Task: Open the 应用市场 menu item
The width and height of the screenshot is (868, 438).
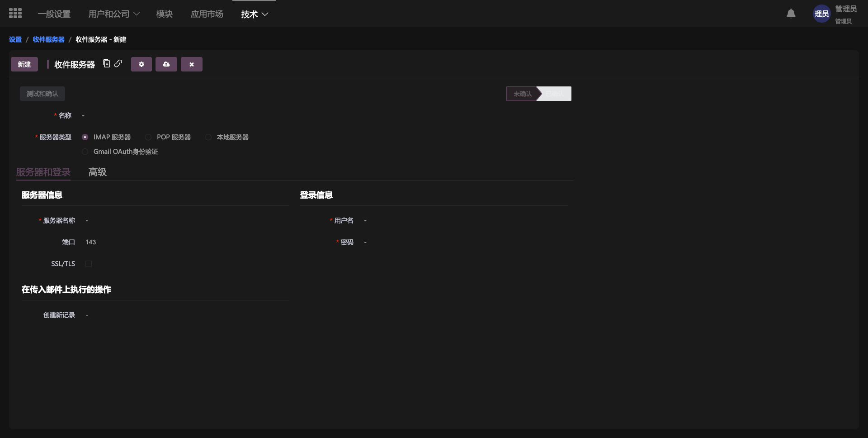Action: pyautogui.click(x=207, y=14)
